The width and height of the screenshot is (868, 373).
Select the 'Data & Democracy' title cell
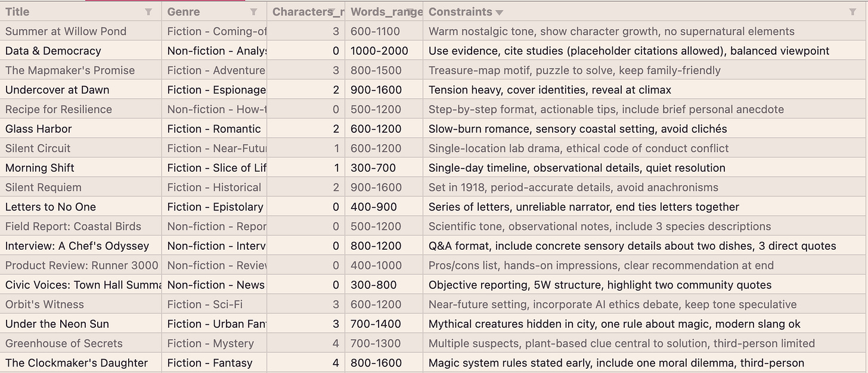(81, 51)
